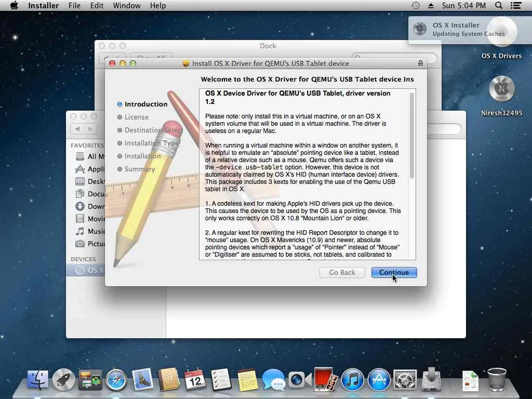532x399 pixels.
Task: Click the Finder back arrow button
Action: point(77,129)
